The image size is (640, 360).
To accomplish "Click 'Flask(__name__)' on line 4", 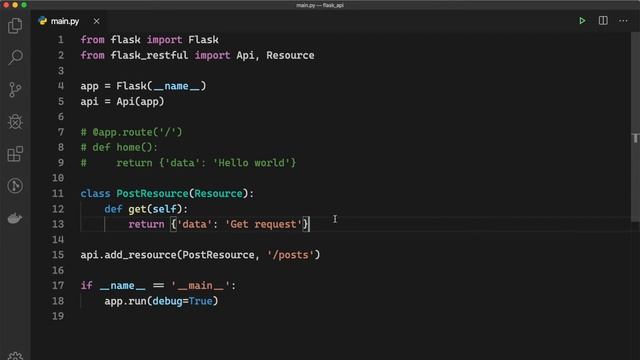I will pos(161,86).
